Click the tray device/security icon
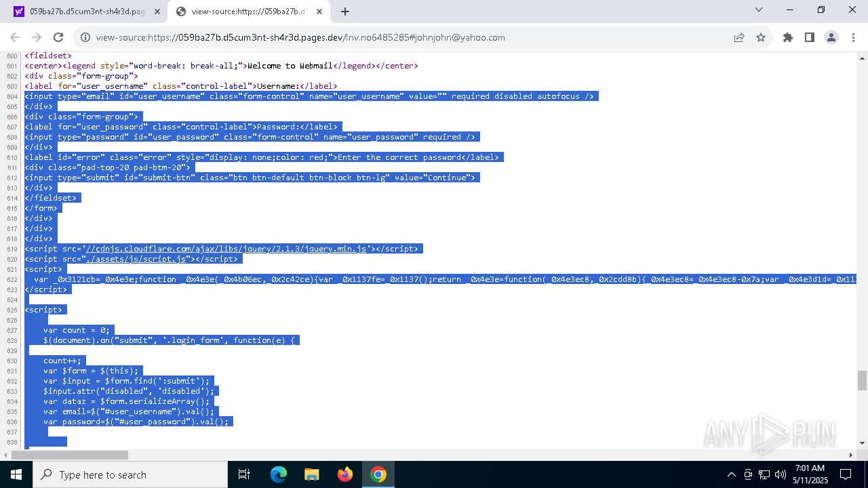 tap(747, 474)
